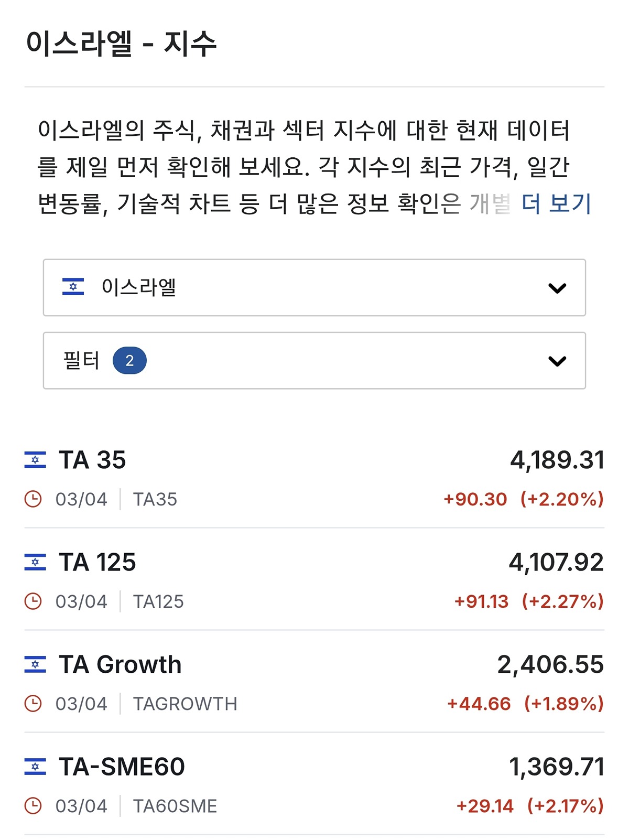Click the Israel flag beside TA 35
Image resolution: width=629 pixels, height=840 pixels.
(35, 460)
